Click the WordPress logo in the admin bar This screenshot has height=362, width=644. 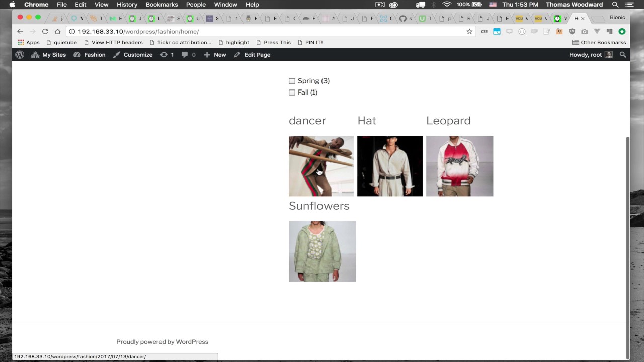click(x=20, y=55)
